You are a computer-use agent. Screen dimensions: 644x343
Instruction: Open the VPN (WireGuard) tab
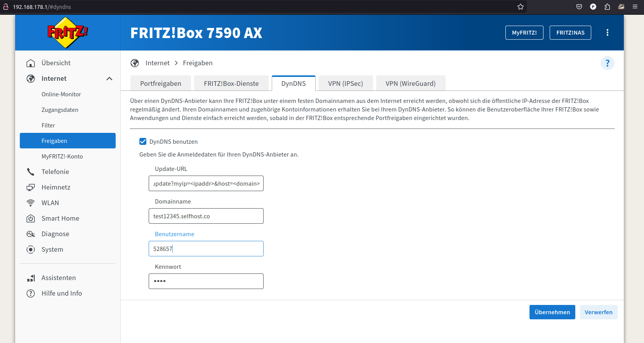tap(410, 84)
